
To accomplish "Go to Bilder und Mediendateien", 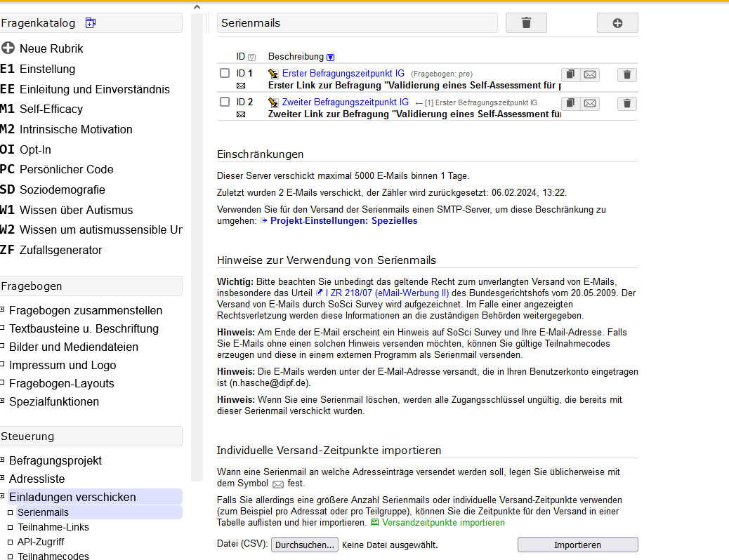I will click(x=74, y=347).
